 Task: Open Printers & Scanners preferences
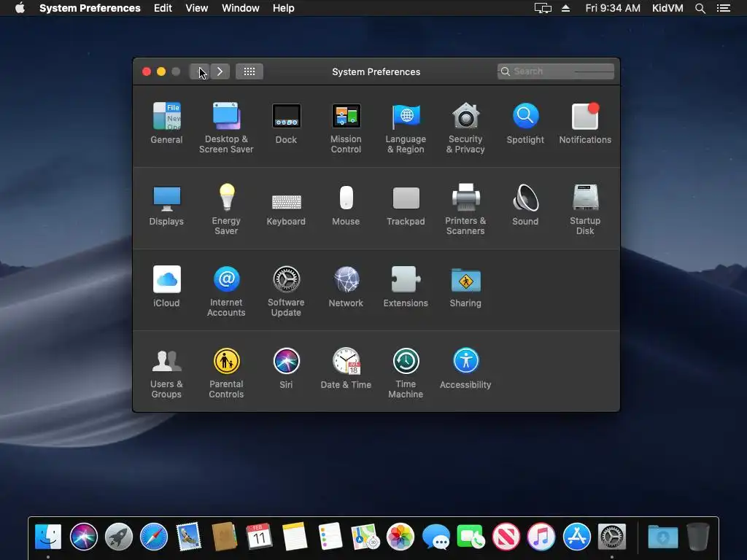tap(465, 209)
